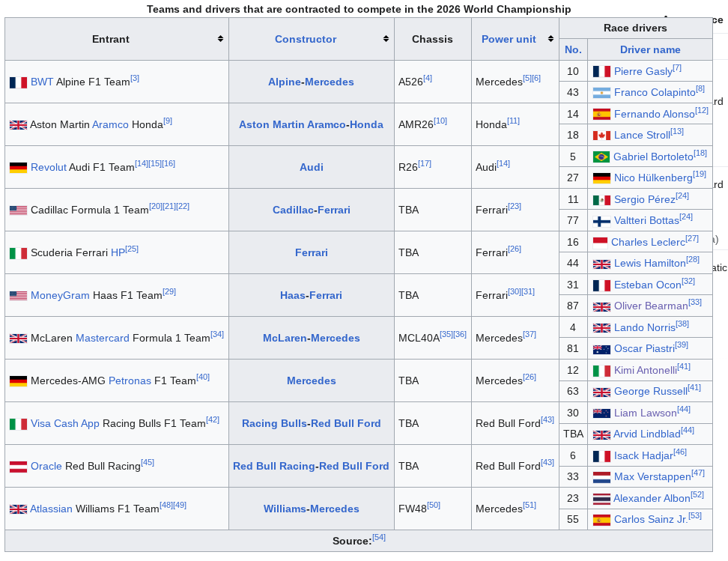This screenshot has height=561, width=728.
Task: Follow the Aramco sponsor link
Action: pos(110,125)
